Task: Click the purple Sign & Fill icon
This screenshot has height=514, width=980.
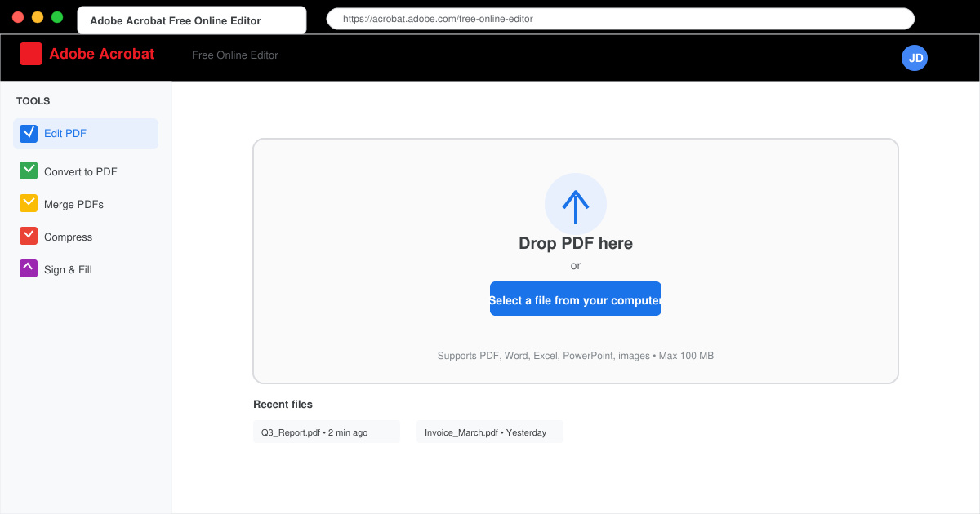Action: point(29,268)
